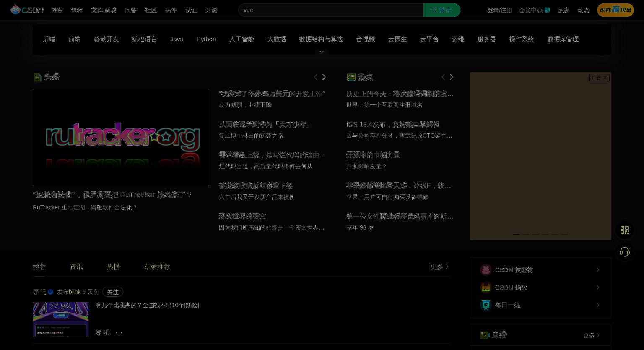
Task: Open the 认证 nav item
Action: coord(191,10)
